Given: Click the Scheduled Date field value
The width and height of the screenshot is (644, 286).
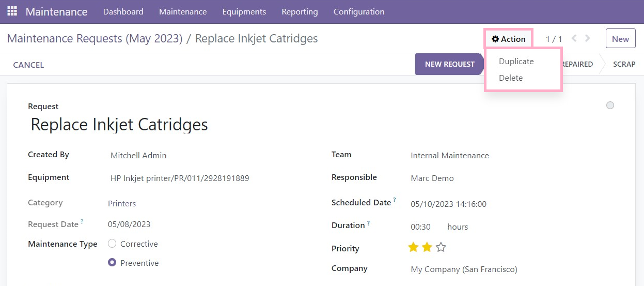Looking at the screenshot, I should pyautogui.click(x=448, y=204).
